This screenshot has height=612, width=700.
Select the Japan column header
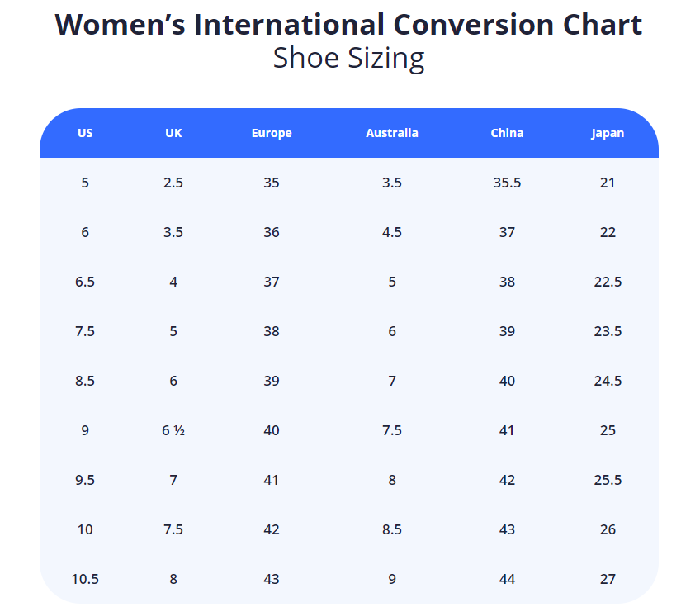click(608, 133)
